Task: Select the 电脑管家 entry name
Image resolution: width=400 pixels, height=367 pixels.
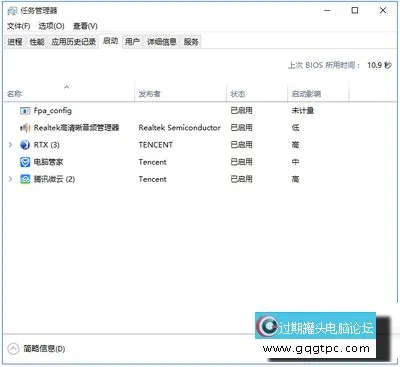Action: point(48,162)
